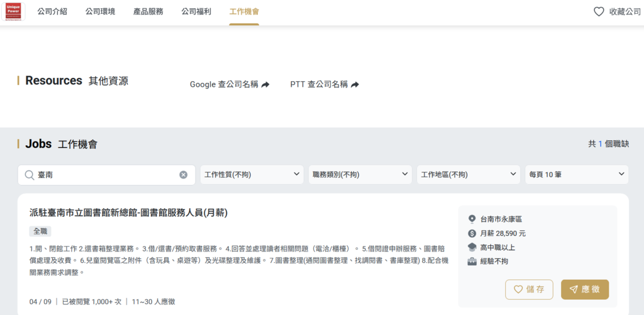The height and width of the screenshot is (315, 644).
Task: Click the 應徵 apply button
Action: tap(585, 290)
